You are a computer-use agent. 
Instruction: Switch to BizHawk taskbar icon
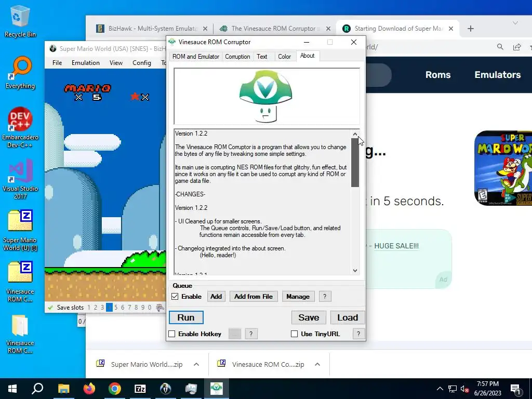pos(166,389)
